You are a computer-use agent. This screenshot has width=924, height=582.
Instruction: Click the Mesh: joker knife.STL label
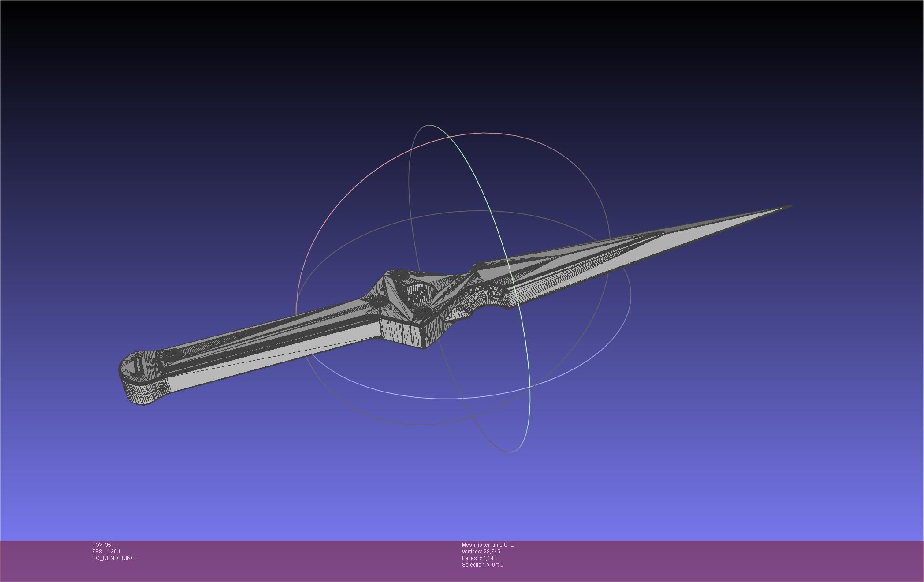pyautogui.click(x=488, y=545)
